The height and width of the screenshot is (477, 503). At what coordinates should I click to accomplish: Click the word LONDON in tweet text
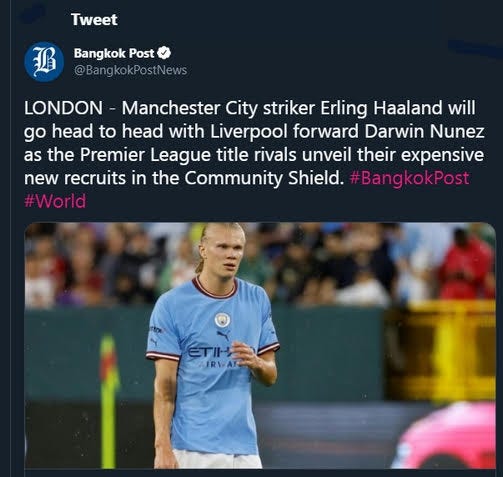(x=63, y=108)
